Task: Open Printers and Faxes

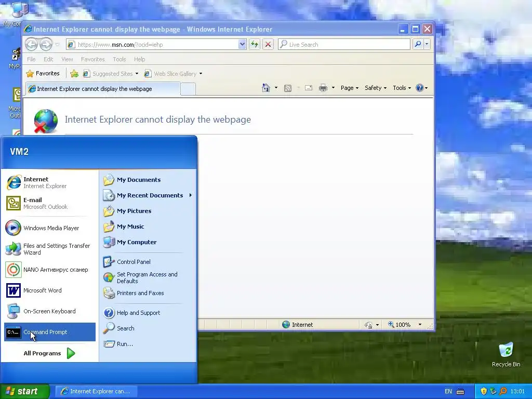Action: [x=148, y=293]
